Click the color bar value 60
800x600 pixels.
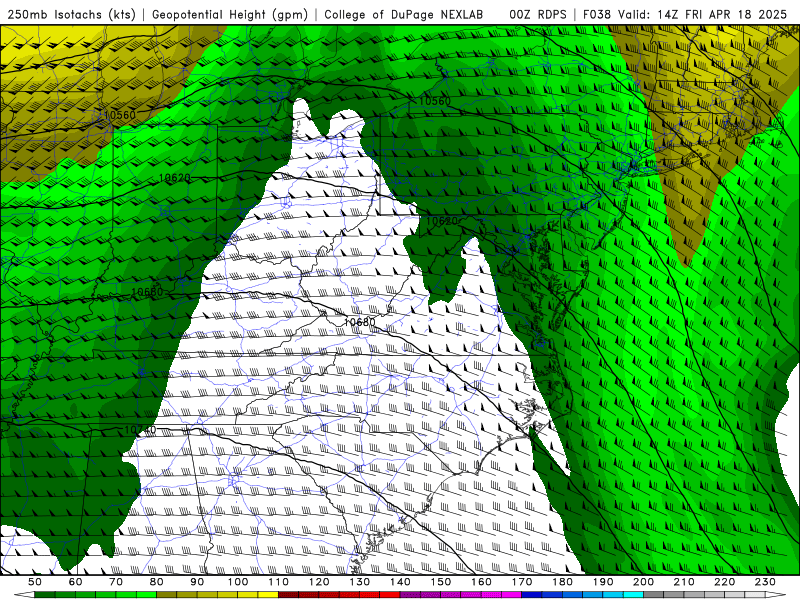pos(75,582)
